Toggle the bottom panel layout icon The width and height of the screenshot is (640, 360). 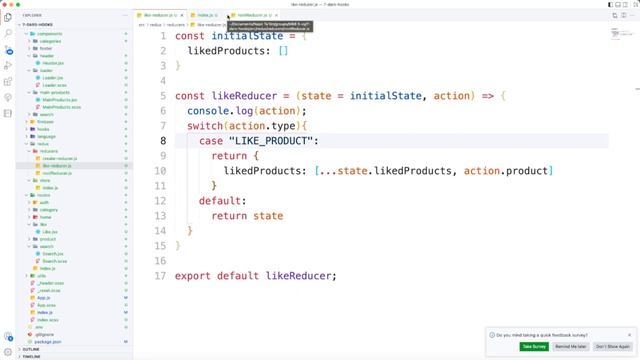pyautogui.click(x=618, y=4)
